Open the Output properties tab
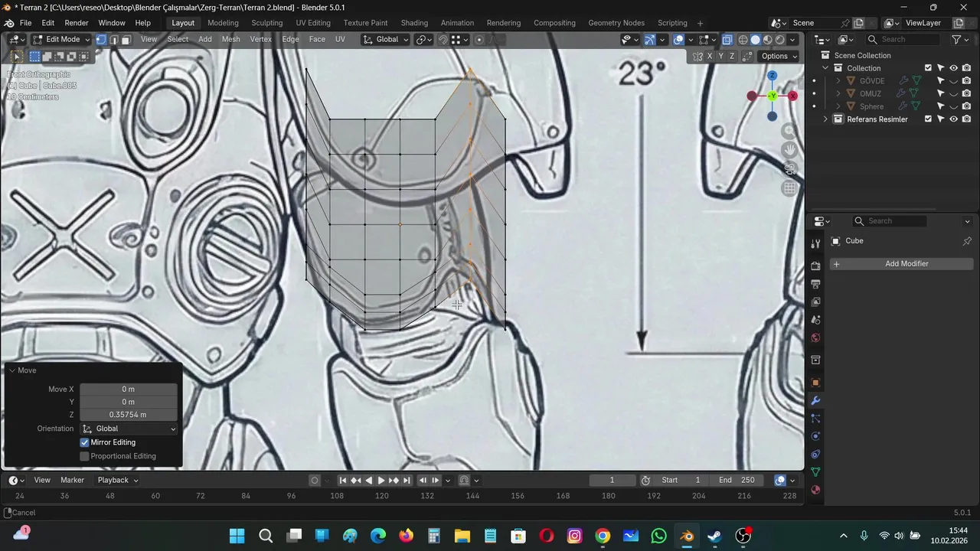The image size is (980, 551). 815,284
